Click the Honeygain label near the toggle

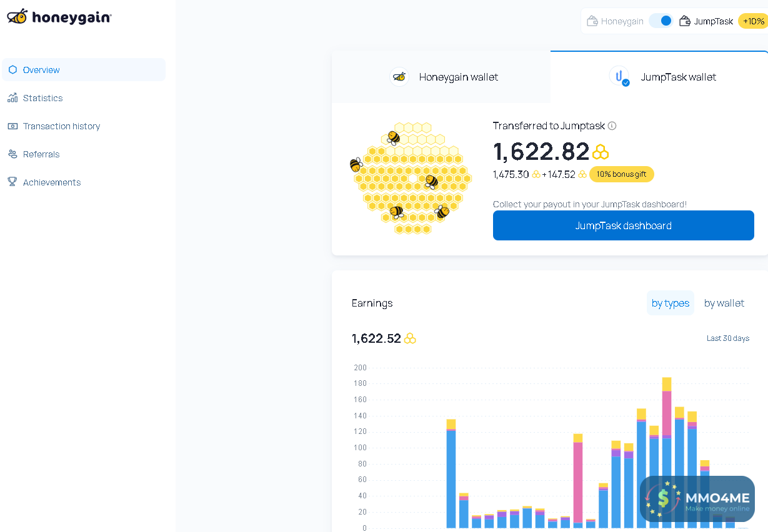[x=622, y=21]
